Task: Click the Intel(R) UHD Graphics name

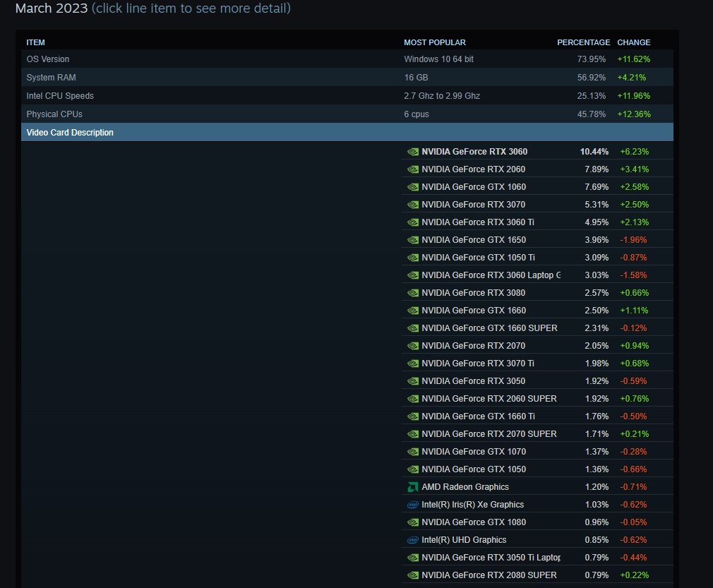Action: coord(464,540)
